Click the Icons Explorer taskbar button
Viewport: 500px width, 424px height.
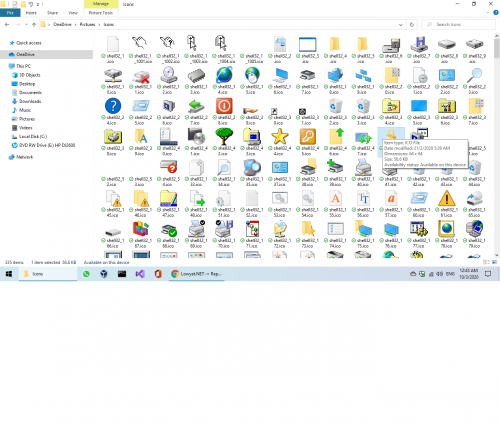coord(48,274)
